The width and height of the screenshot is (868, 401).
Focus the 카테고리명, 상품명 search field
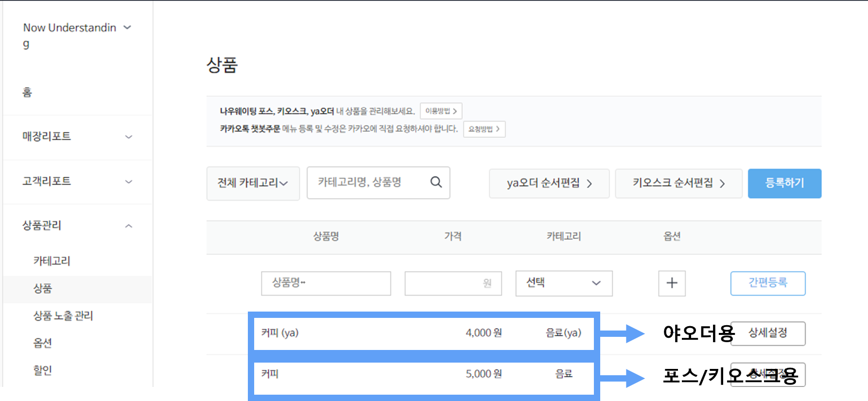378,183
